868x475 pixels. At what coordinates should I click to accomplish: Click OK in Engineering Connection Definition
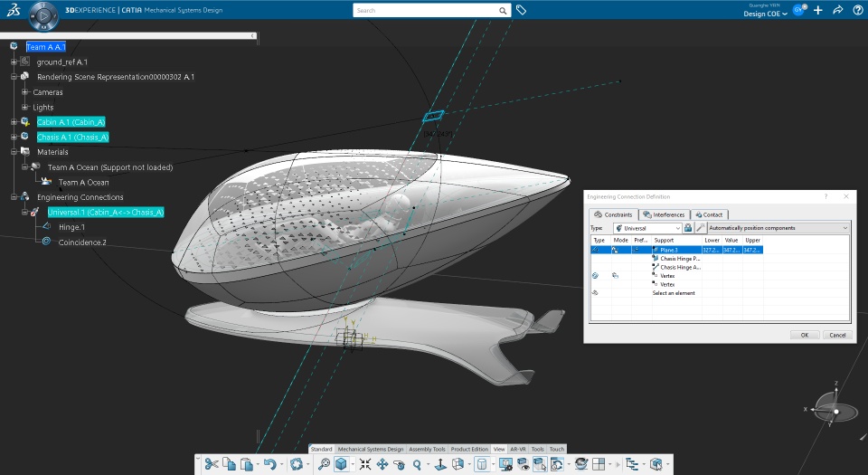(x=805, y=335)
